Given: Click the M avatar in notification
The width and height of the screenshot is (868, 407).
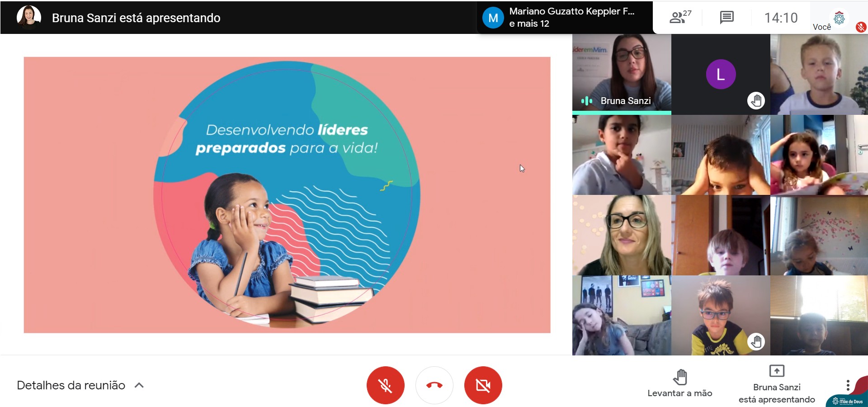Looking at the screenshot, I should (493, 18).
